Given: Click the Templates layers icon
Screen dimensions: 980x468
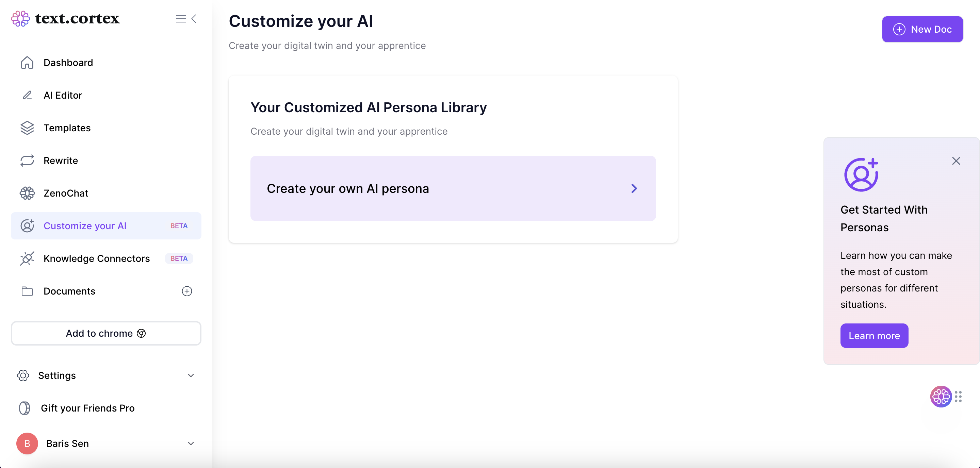Looking at the screenshot, I should point(27,128).
